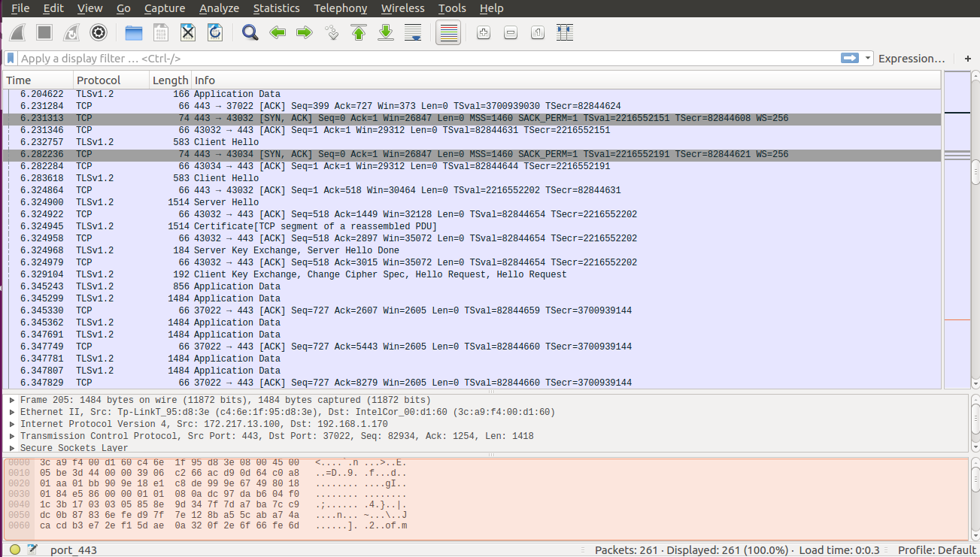This screenshot has width=980, height=557.
Task: Click the find packet magnifier icon
Action: pyautogui.click(x=250, y=32)
